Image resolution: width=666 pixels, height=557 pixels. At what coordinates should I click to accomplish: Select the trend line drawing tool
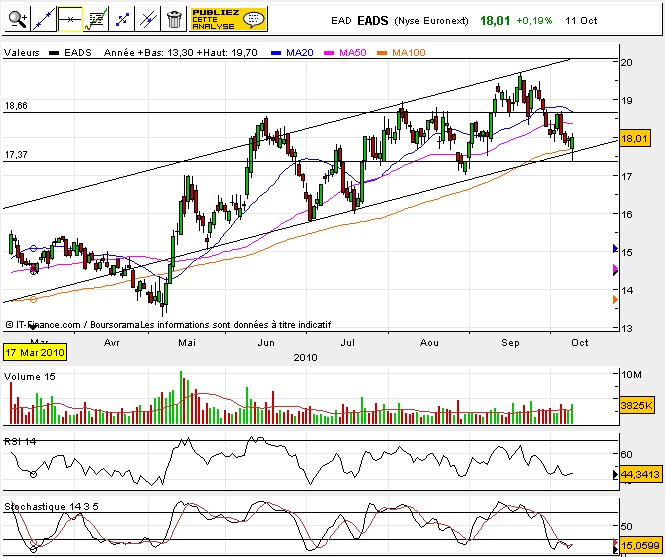[x=43, y=20]
